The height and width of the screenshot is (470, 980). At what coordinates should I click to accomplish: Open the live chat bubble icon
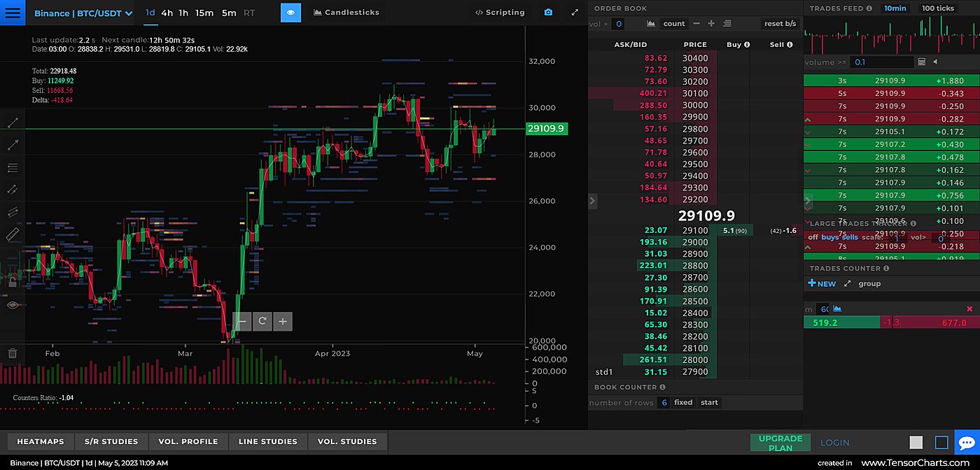coord(967,443)
